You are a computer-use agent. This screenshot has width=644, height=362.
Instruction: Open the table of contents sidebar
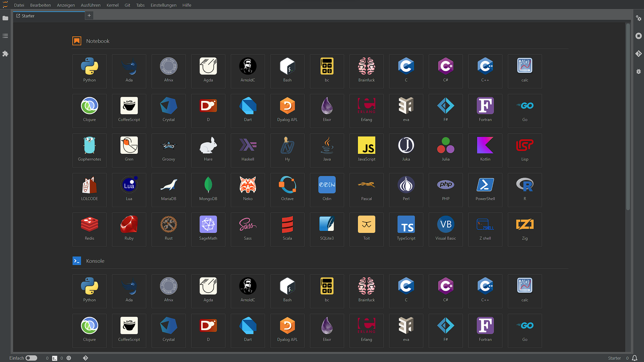(x=5, y=36)
